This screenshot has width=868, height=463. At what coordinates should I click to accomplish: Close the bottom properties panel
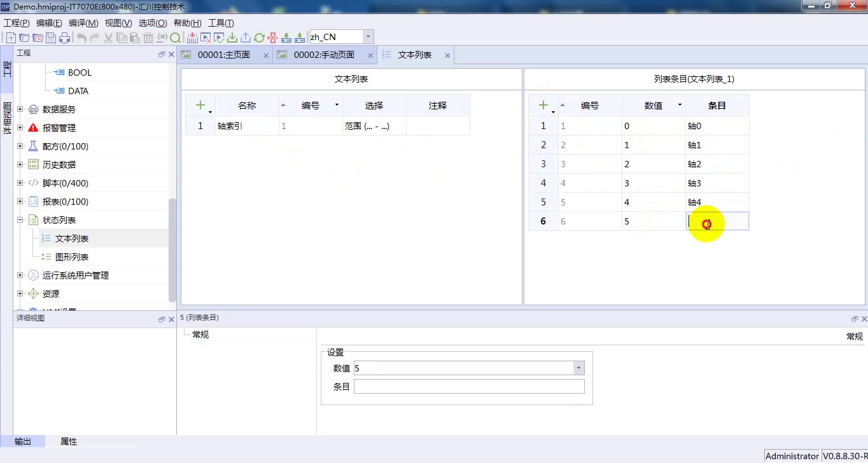[864, 319]
